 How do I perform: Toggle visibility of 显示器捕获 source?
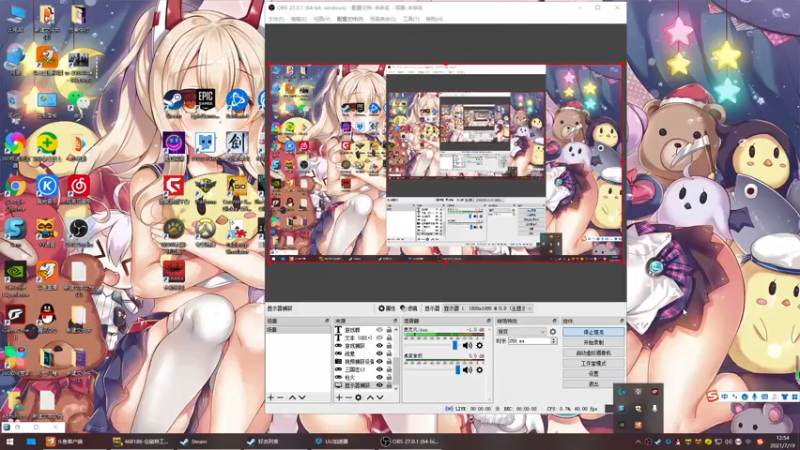tap(379, 385)
